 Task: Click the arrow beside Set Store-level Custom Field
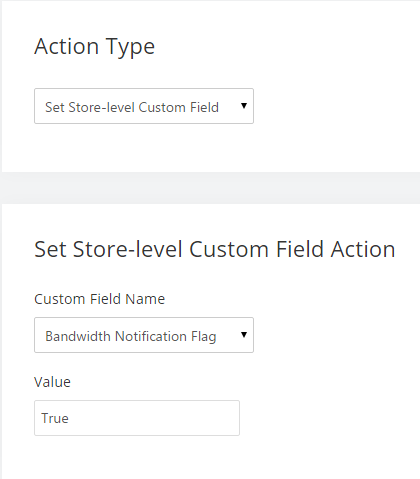[244, 106]
